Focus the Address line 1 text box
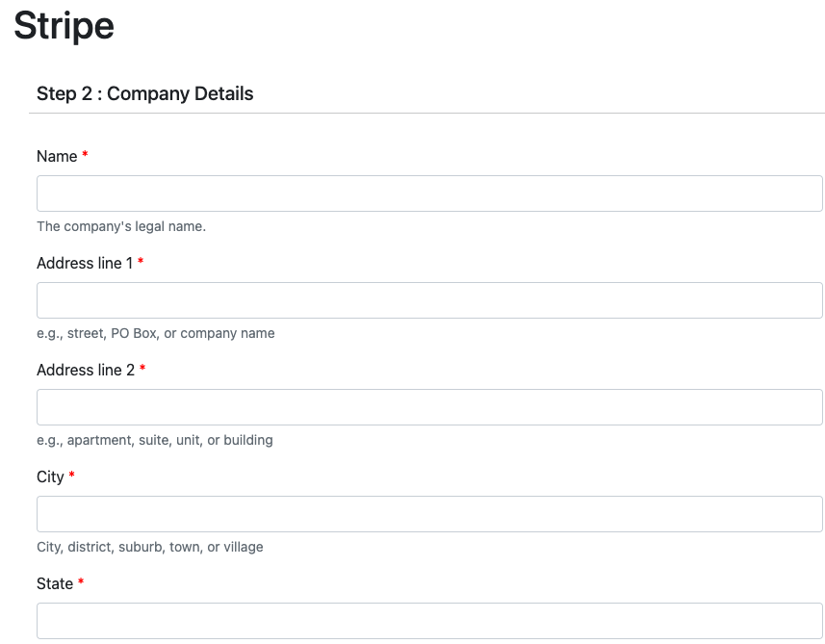Screen dimensions: 825x644 pos(429,300)
